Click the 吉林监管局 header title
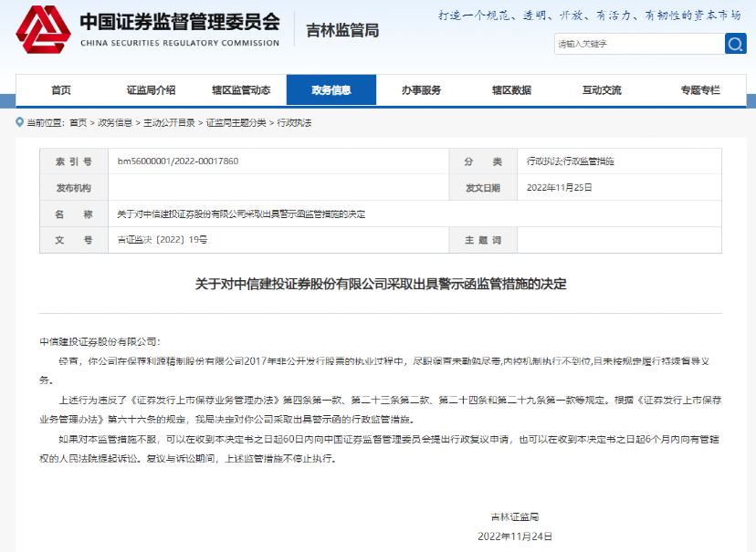The height and width of the screenshot is (552, 756). (x=342, y=30)
